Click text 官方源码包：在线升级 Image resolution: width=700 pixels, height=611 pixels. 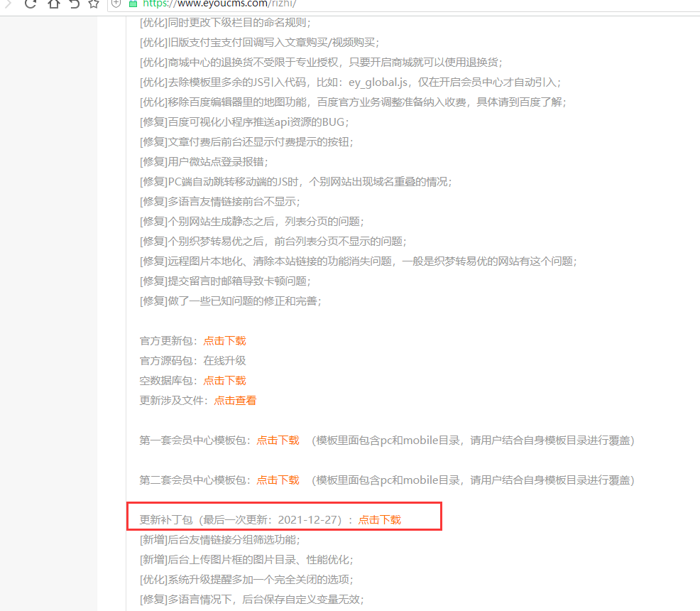(193, 361)
